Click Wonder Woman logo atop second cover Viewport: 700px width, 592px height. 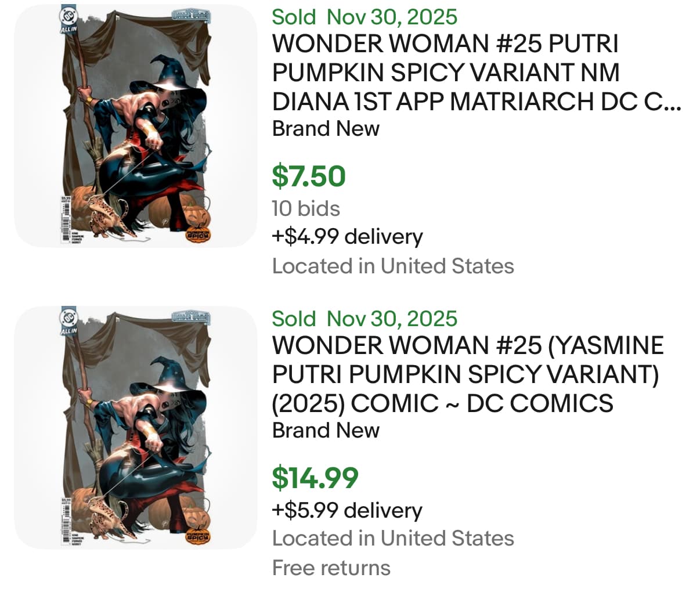192,317
